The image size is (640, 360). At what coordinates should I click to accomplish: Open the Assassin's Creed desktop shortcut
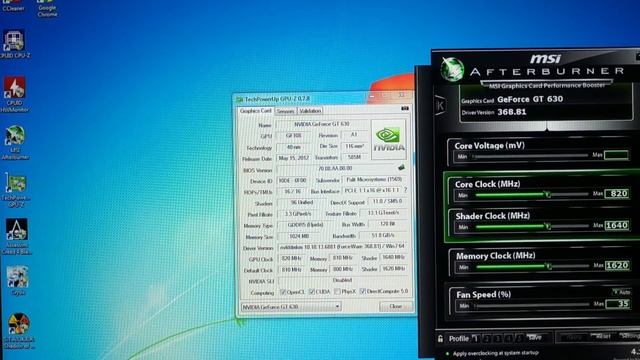[16, 237]
